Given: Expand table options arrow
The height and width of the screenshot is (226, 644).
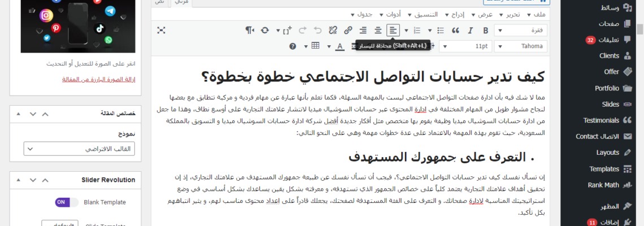Looking at the screenshot, I should click(305, 46).
